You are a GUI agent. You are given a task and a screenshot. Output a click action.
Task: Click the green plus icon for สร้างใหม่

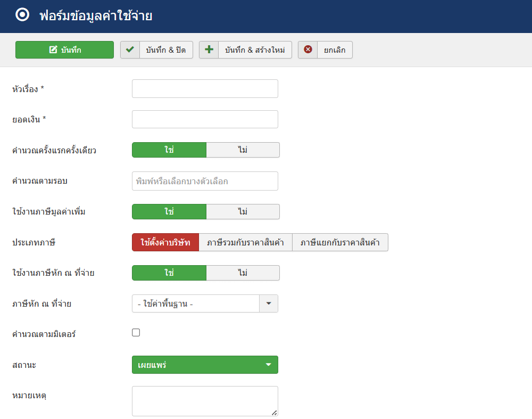[209, 50]
